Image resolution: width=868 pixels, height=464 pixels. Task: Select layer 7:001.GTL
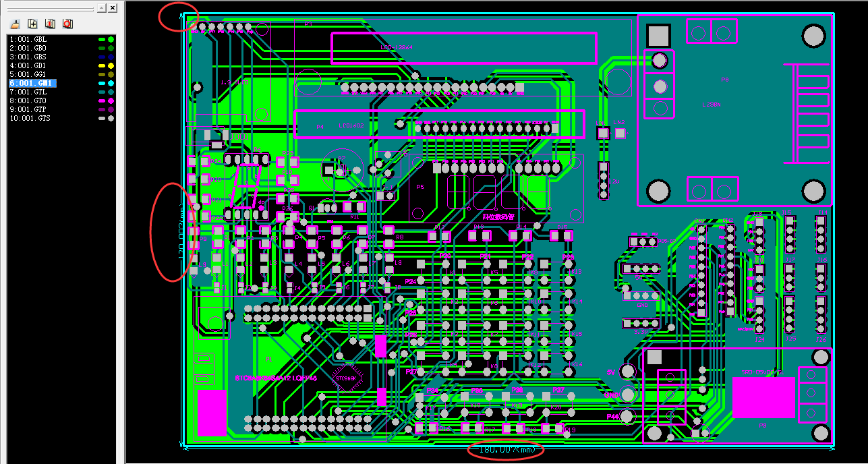(x=28, y=92)
